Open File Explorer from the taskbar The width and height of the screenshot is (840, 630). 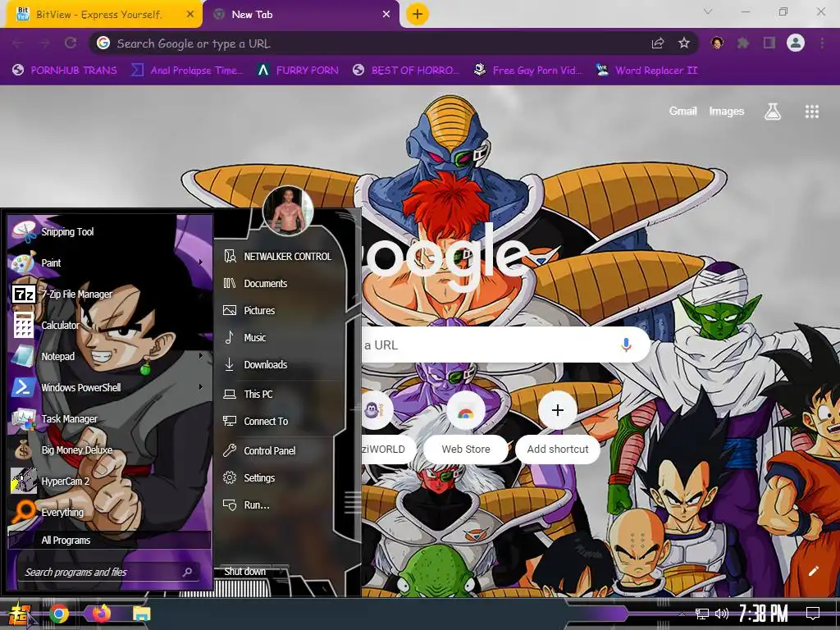[141, 614]
